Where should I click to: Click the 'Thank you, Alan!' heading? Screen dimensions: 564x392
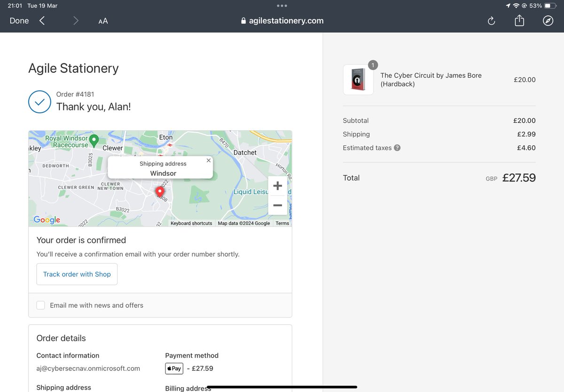94,107
